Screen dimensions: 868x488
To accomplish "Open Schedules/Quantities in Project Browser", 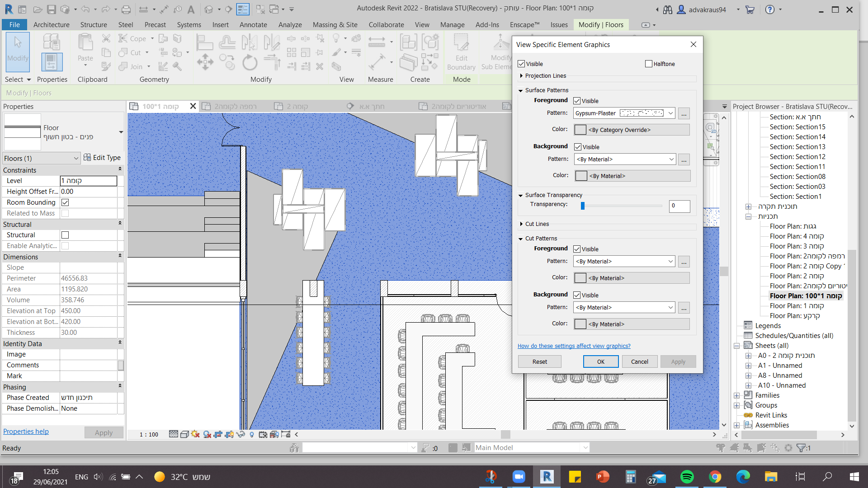I will (793, 335).
